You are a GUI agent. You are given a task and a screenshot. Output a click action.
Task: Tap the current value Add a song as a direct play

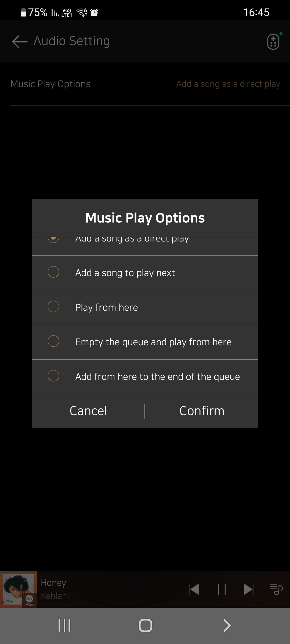(228, 84)
